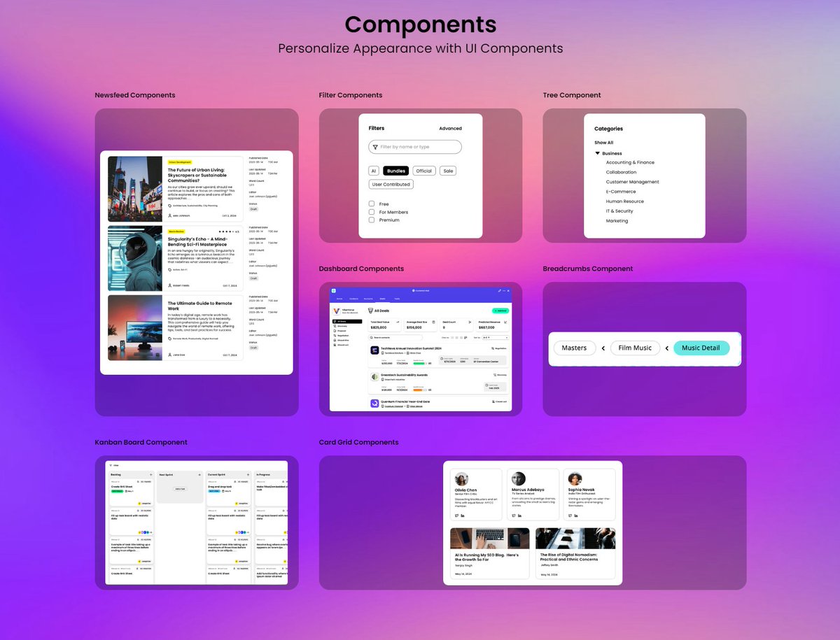
Task: Open the Deals tab in dashboard
Action: (x=382, y=299)
